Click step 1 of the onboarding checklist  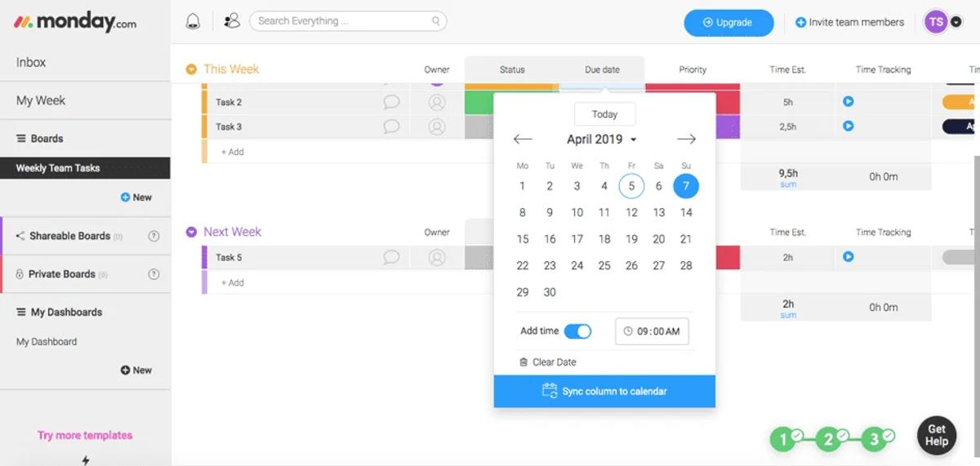784,439
